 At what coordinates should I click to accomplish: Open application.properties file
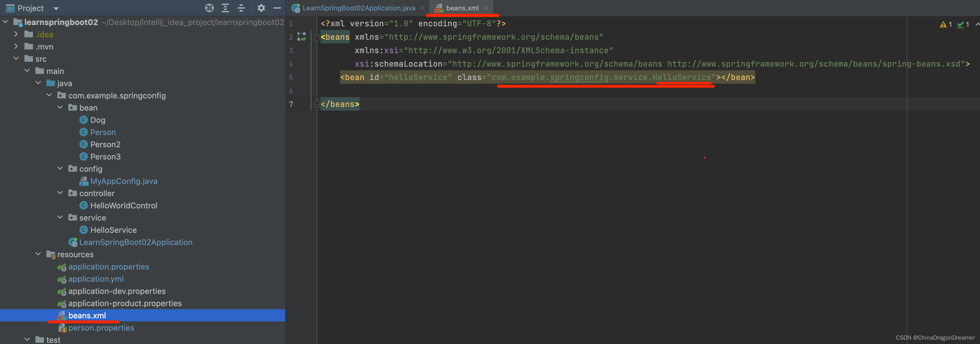coord(109,267)
